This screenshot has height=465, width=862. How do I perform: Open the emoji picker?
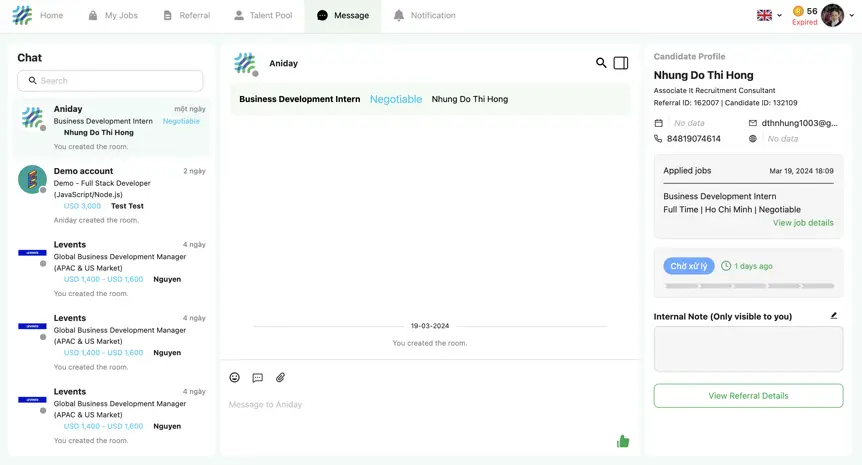(x=235, y=377)
